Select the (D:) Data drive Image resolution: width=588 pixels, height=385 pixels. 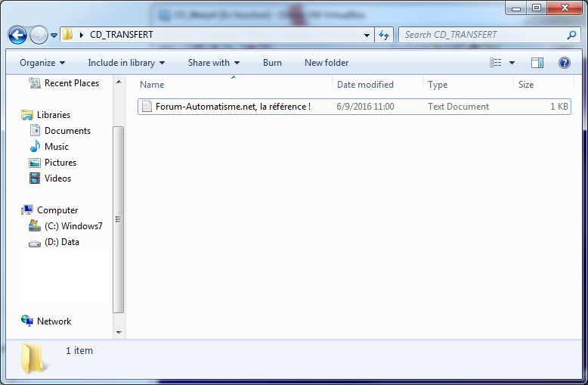[61, 242]
